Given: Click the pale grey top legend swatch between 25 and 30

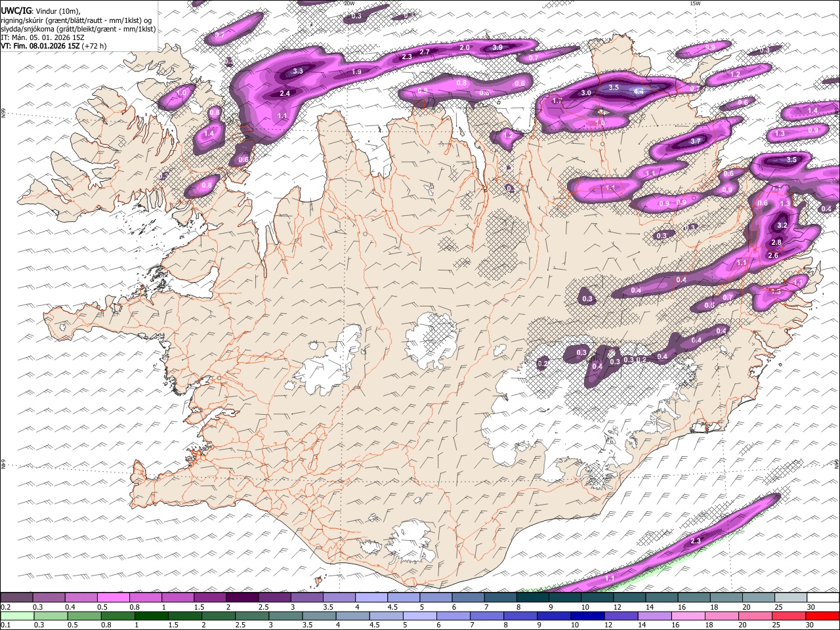Looking at the screenshot, I should pos(791,597).
